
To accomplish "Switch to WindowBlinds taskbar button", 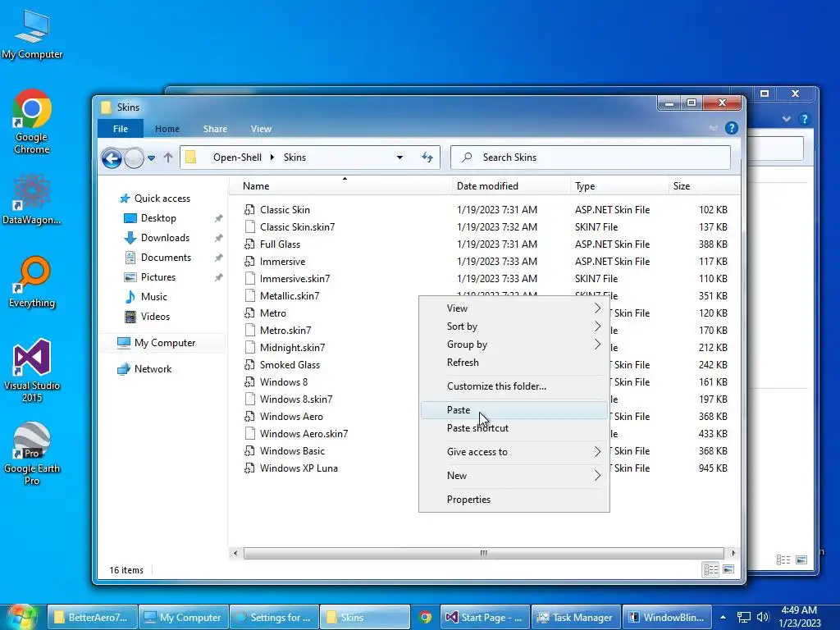I will pyautogui.click(x=666, y=617).
